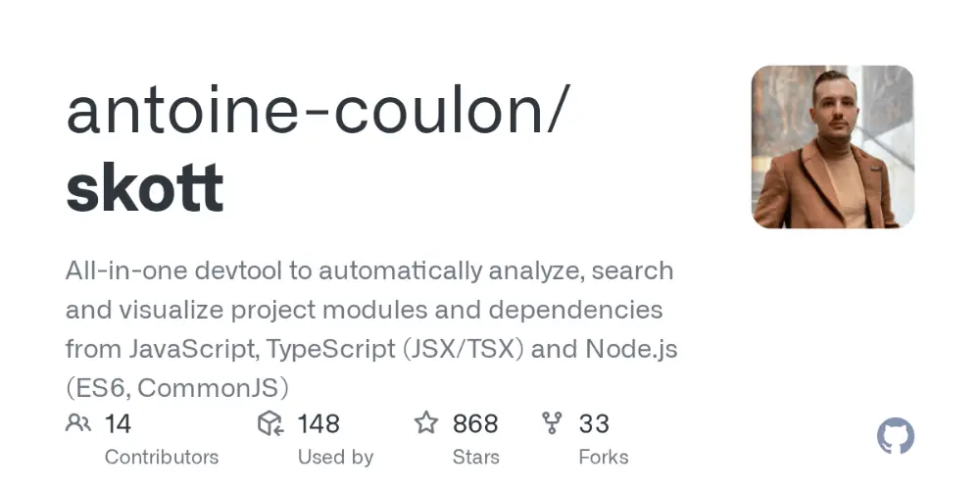Open the antoine-coulon owner name link
The width and height of the screenshot is (980, 490).
[318, 113]
